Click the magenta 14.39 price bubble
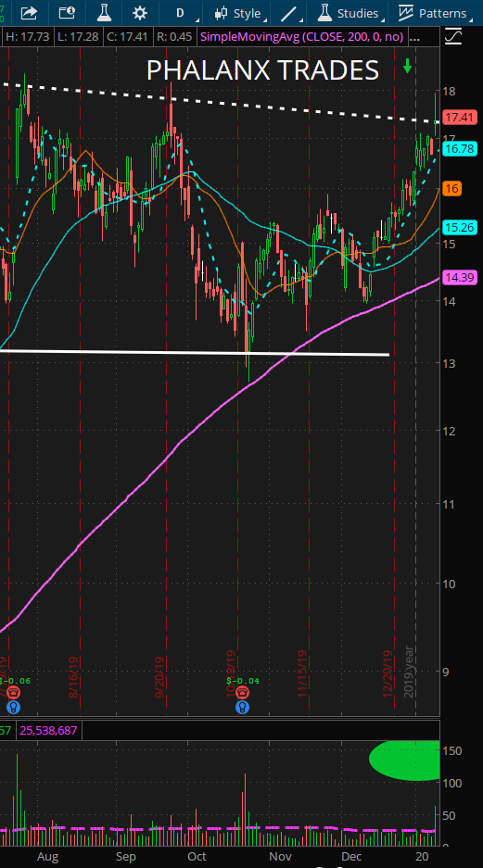The height and width of the screenshot is (868, 483). [x=461, y=278]
